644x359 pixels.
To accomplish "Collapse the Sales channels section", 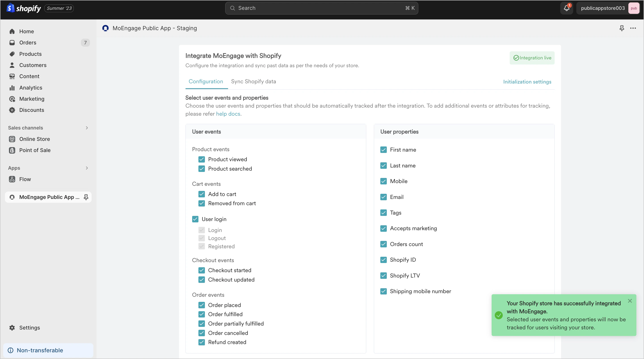I will (x=87, y=128).
